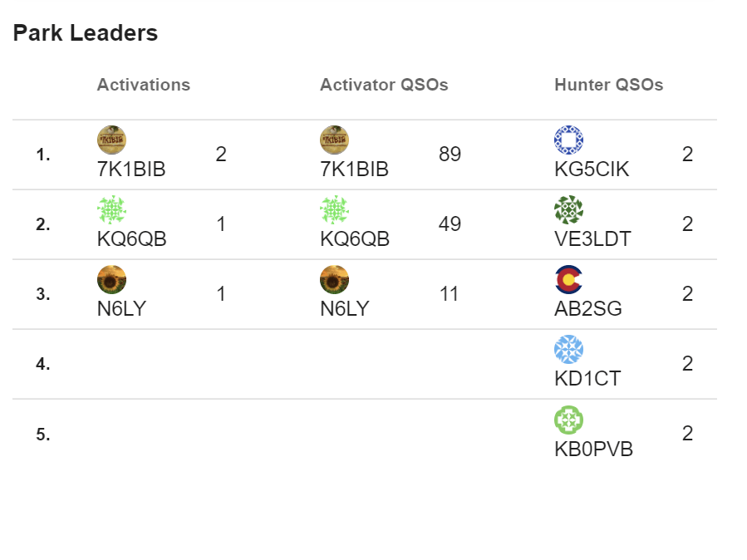Click the KB0PVB callsign link
Viewport: 747px width, 560px height.
click(593, 449)
